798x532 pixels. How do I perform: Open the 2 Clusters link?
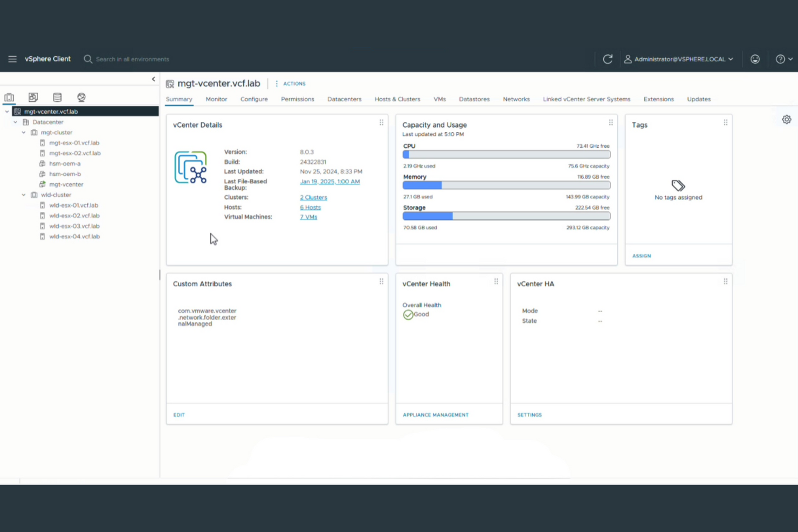[x=314, y=197]
